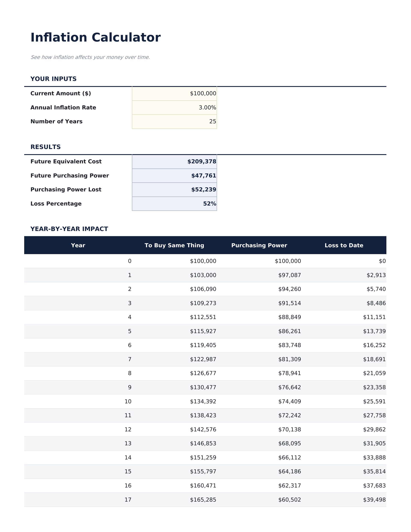Click the Year column header

click(78, 245)
